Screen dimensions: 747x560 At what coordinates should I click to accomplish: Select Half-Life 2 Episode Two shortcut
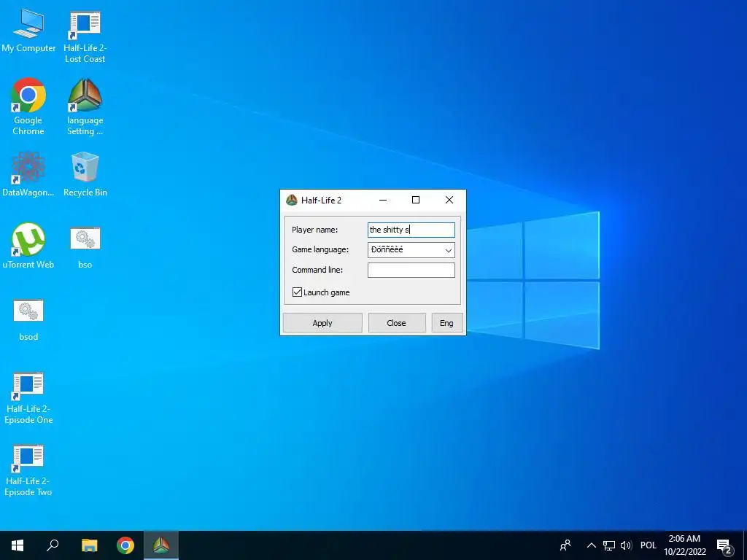click(28, 470)
